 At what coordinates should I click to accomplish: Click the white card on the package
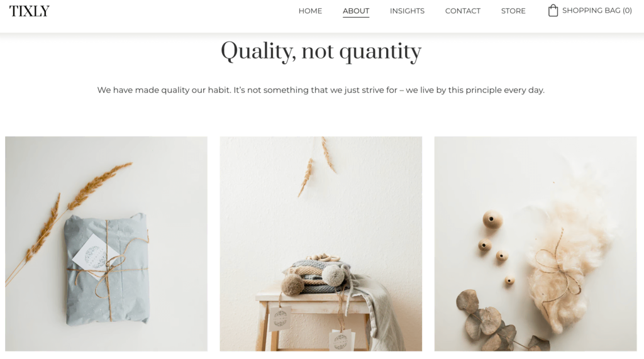(96, 257)
